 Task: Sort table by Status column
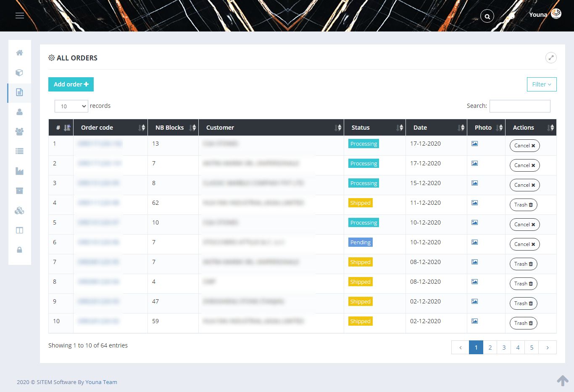374,128
